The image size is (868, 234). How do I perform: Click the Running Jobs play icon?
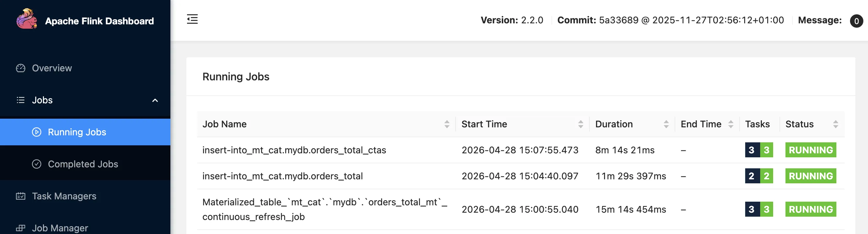(x=36, y=132)
